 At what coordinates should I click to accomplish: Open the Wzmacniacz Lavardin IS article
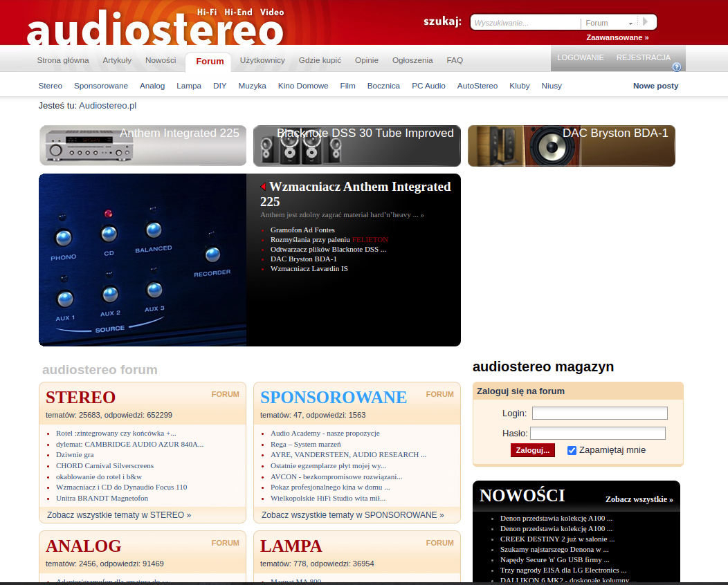309,269
